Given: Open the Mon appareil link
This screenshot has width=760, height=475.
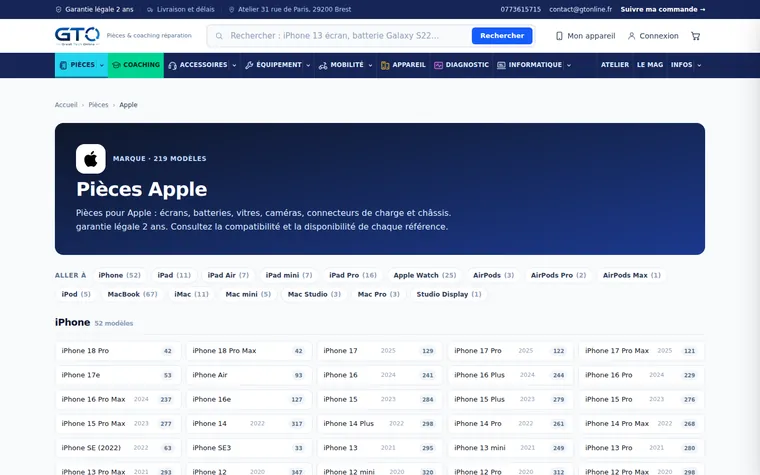Looking at the screenshot, I should tap(586, 36).
